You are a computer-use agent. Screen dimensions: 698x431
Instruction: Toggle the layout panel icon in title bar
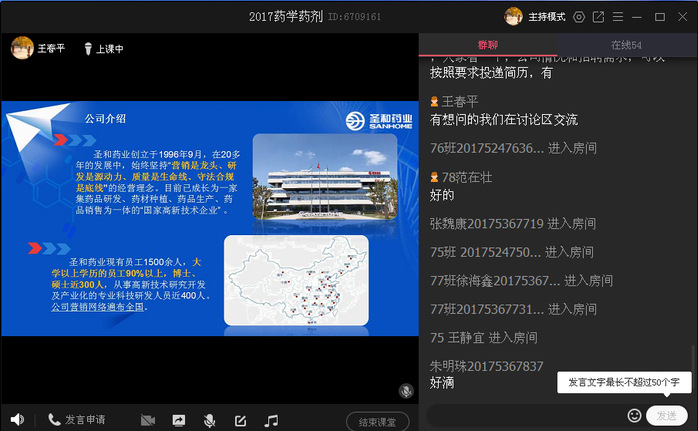tap(618, 17)
